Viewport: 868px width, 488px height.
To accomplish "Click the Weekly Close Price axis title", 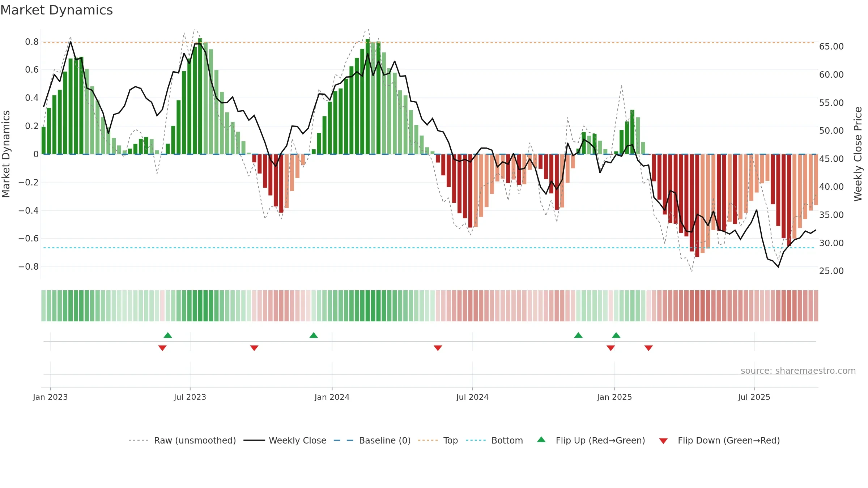I will point(858,154).
